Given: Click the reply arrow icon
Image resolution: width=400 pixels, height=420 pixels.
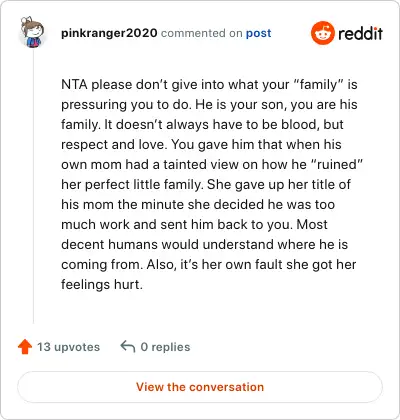Looking at the screenshot, I should pyautogui.click(x=128, y=346).
